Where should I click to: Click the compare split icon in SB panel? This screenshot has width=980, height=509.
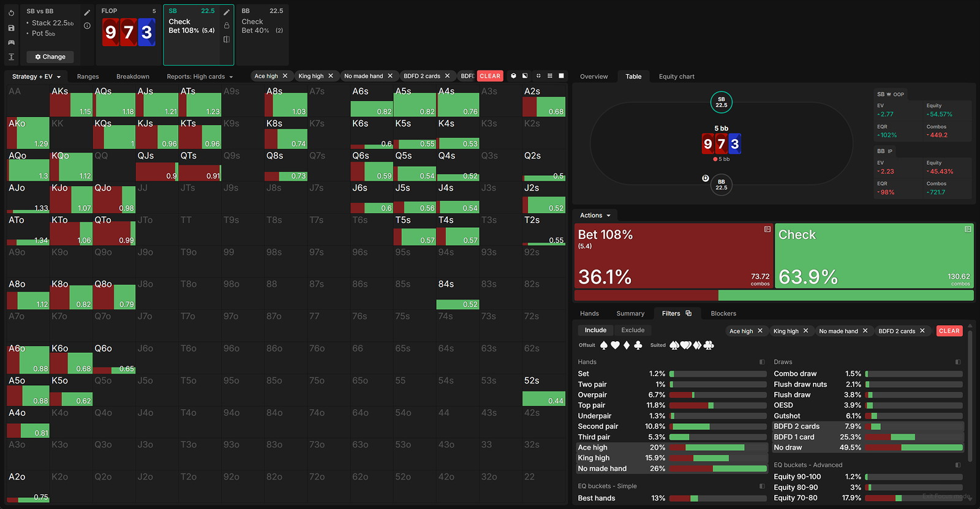[x=227, y=39]
